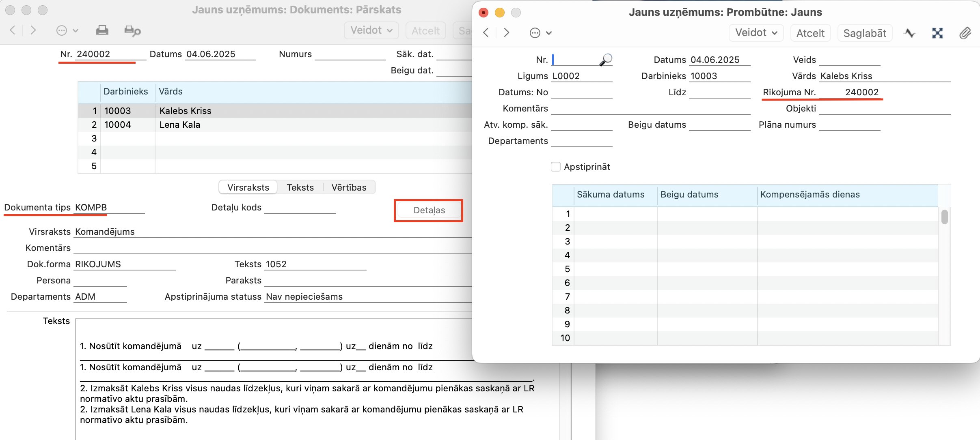
Task: Click the Virsraksts field with Komandējums
Action: point(272,232)
